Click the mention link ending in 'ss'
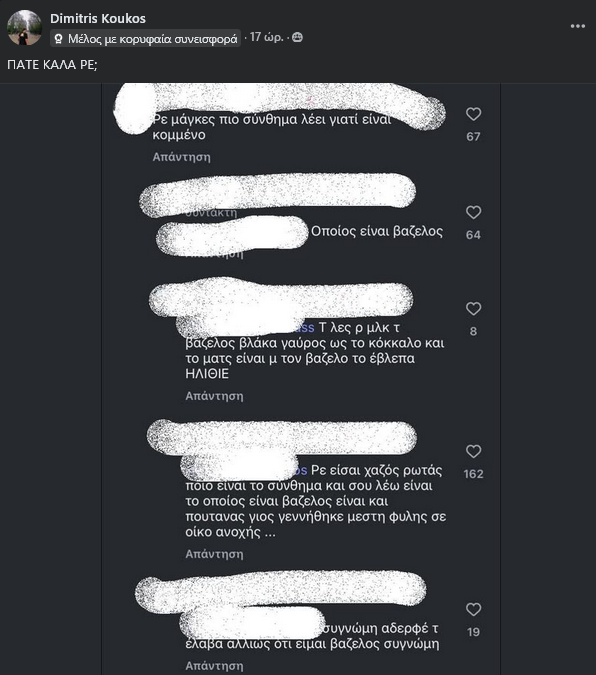Viewport: 596px width, 675px height. pos(308,328)
